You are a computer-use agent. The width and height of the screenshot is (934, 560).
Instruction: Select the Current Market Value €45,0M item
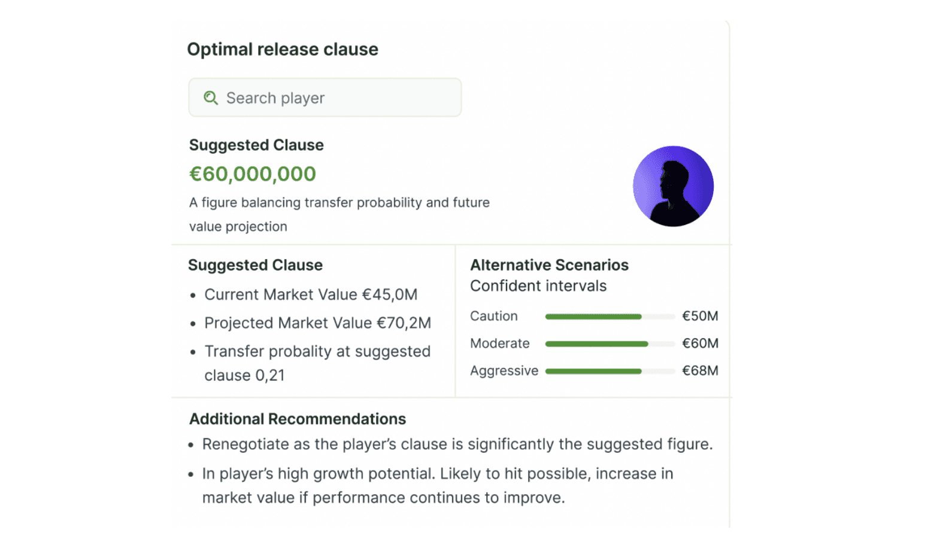pos(311,295)
